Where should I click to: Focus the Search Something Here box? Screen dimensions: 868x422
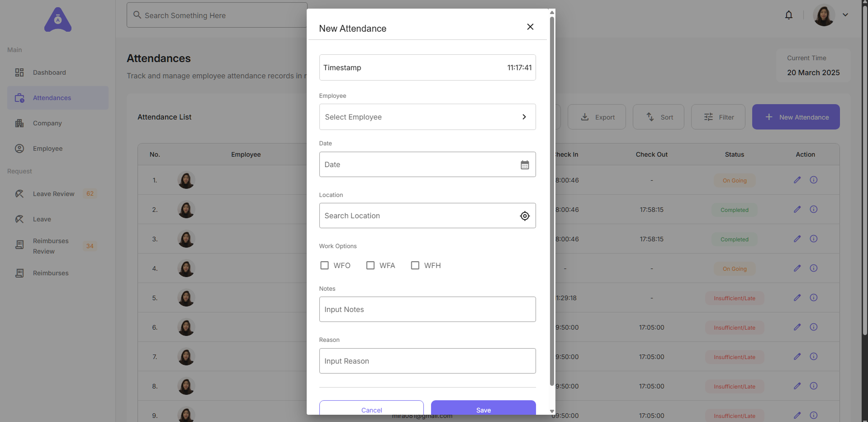pos(217,15)
